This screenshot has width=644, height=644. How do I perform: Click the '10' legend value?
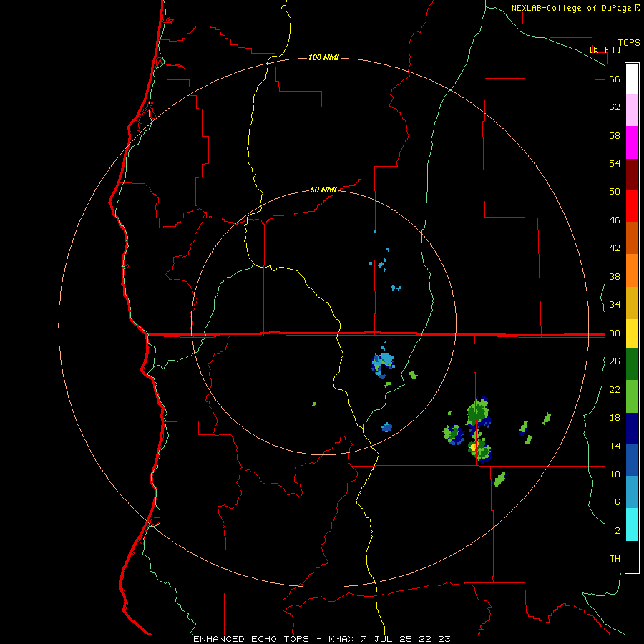[615, 474]
